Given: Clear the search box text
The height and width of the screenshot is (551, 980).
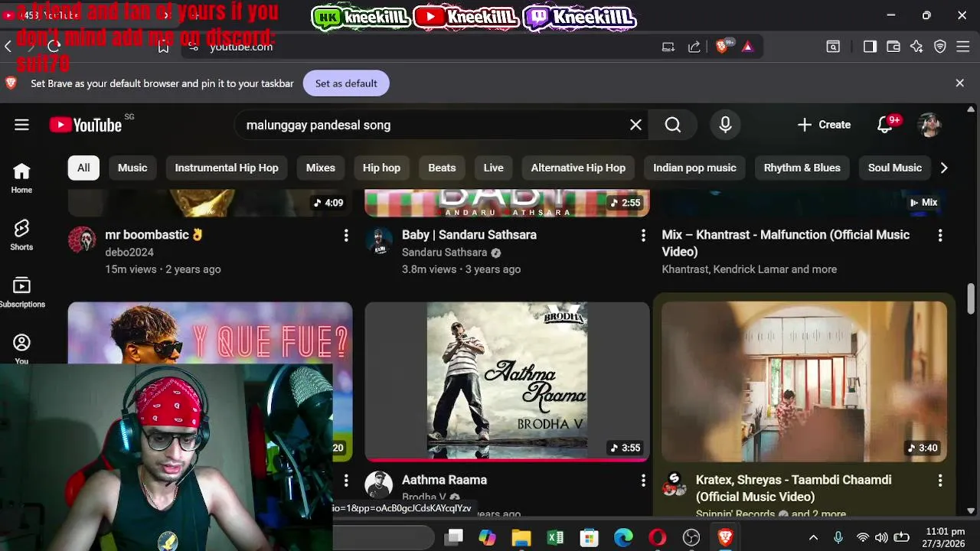Looking at the screenshot, I should tap(635, 125).
